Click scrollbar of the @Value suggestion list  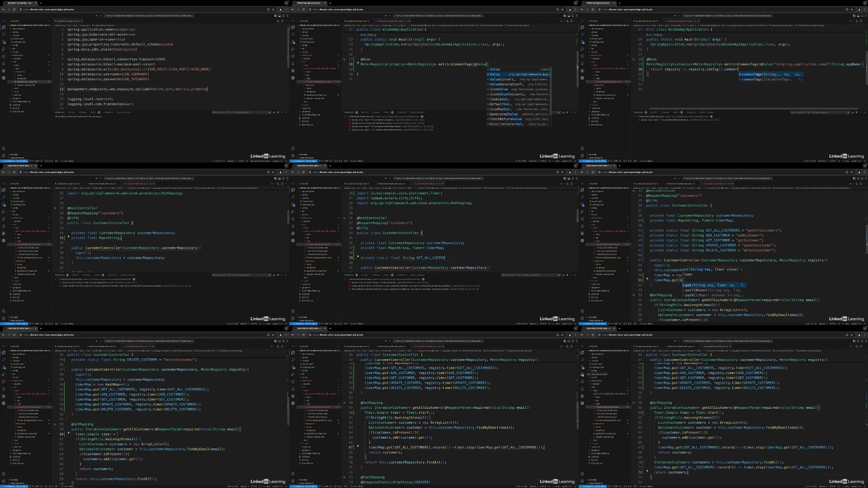coord(551,91)
